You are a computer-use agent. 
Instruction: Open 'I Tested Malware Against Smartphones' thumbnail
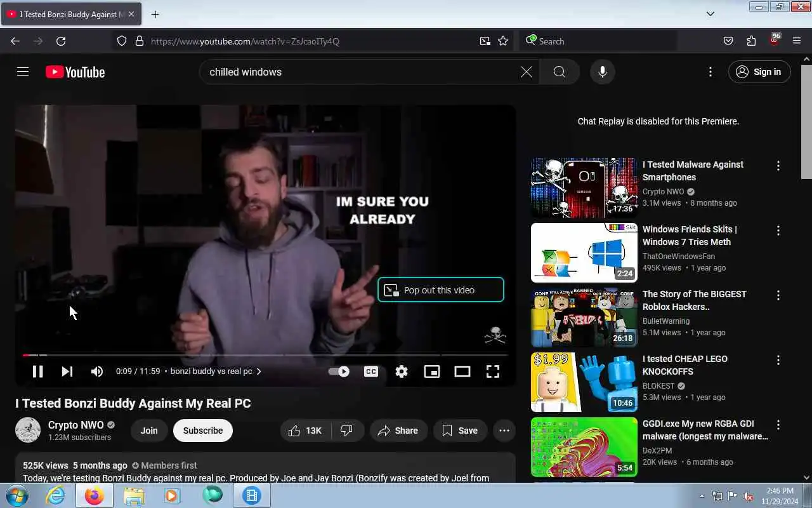[x=584, y=188]
